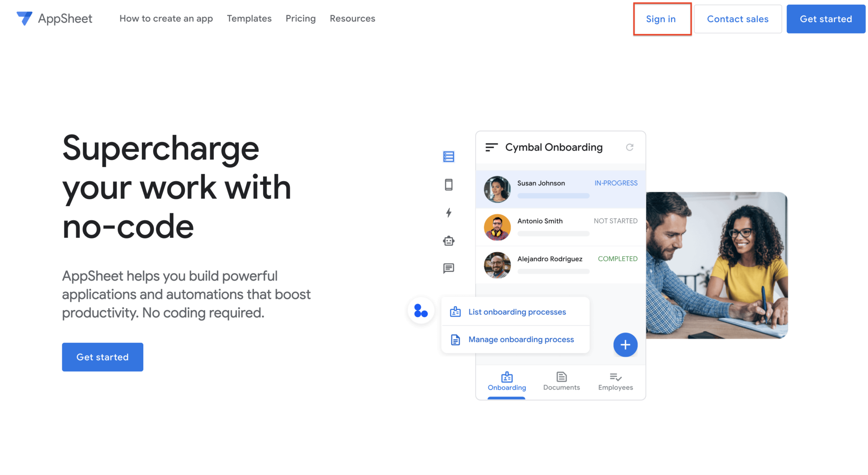Open the mobile device view icon
This screenshot has width=868, height=475.
coord(448,184)
